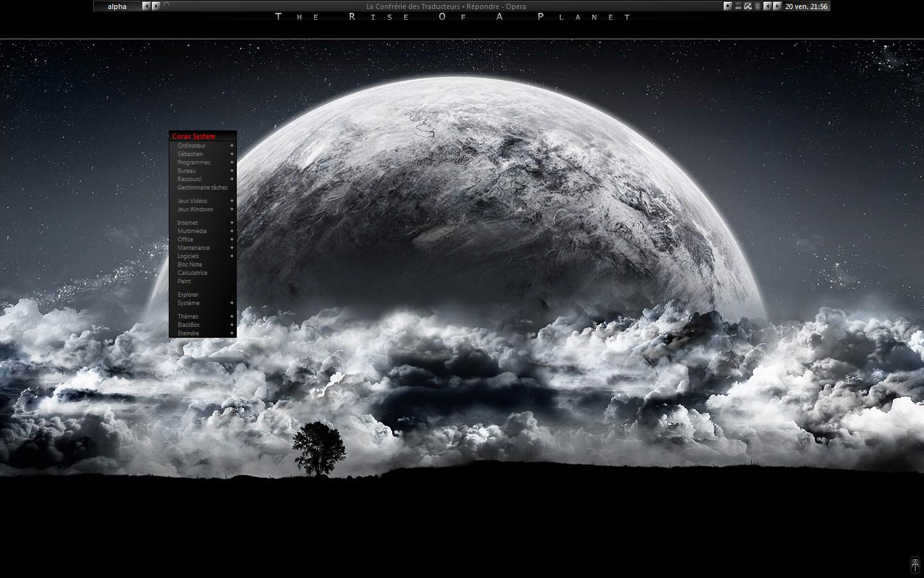Image resolution: width=924 pixels, height=578 pixels.
Task: Launch Paint from the menu
Action: point(203,281)
